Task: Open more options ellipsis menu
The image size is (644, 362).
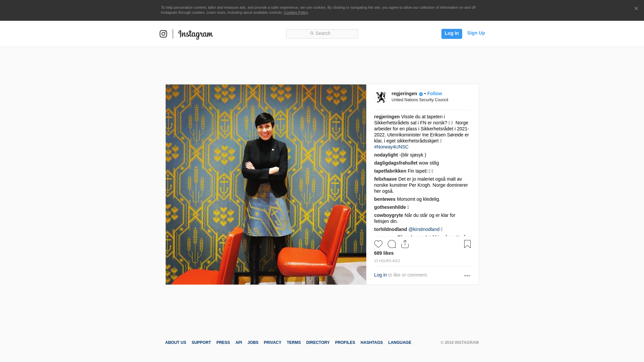Action: pos(467,276)
